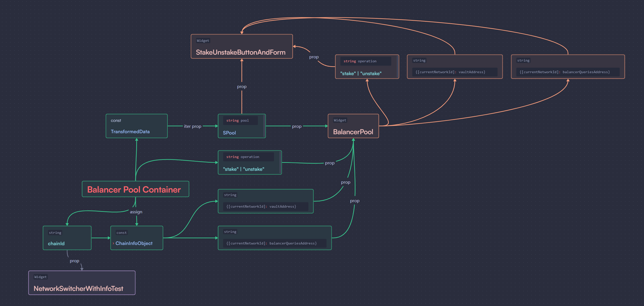
Task: Click the Widget badge on NetworkSwitcherWithInfoTest
Action: click(x=40, y=277)
